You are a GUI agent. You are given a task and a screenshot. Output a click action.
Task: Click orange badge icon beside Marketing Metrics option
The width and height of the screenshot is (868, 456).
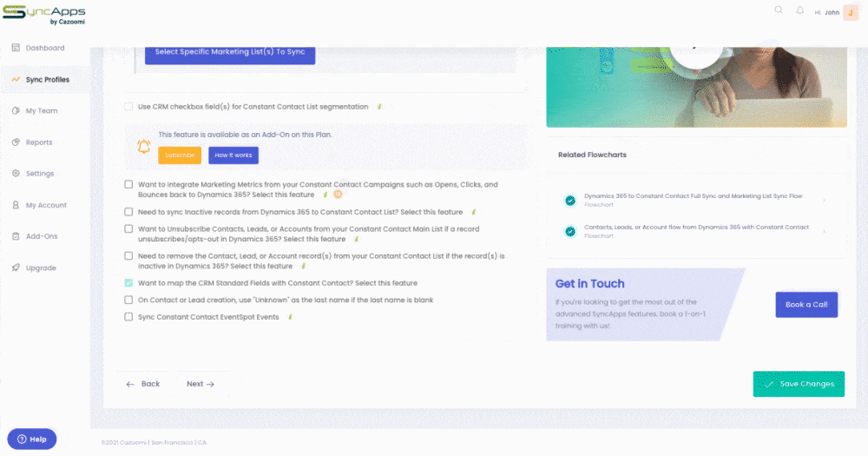tap(338, 194)
